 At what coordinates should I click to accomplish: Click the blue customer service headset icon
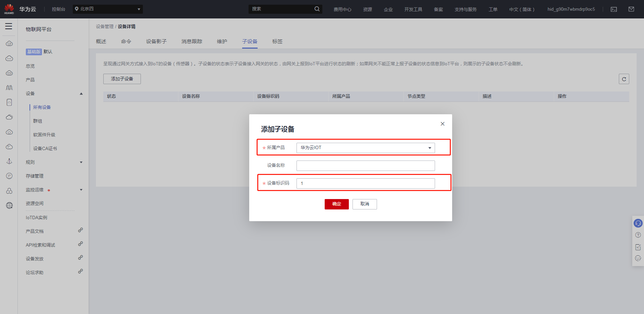click(638, 223)
